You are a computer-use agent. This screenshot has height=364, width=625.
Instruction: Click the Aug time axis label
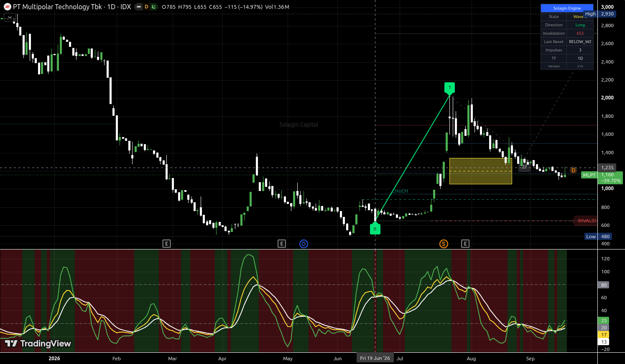pos(471,359)
